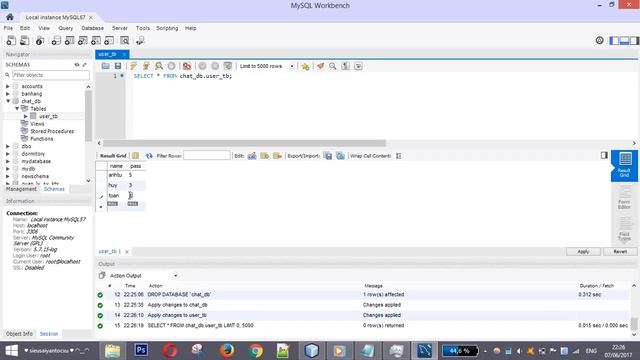Screen dimensions: 640x360
Task: Switch to the Management tab
Action: 21,189
